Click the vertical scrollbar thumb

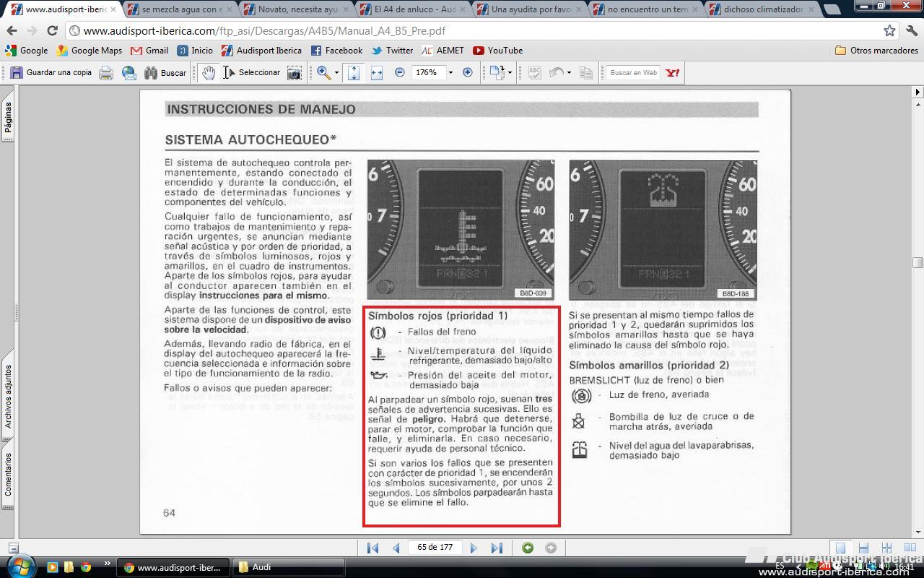[x=918, y=262]
